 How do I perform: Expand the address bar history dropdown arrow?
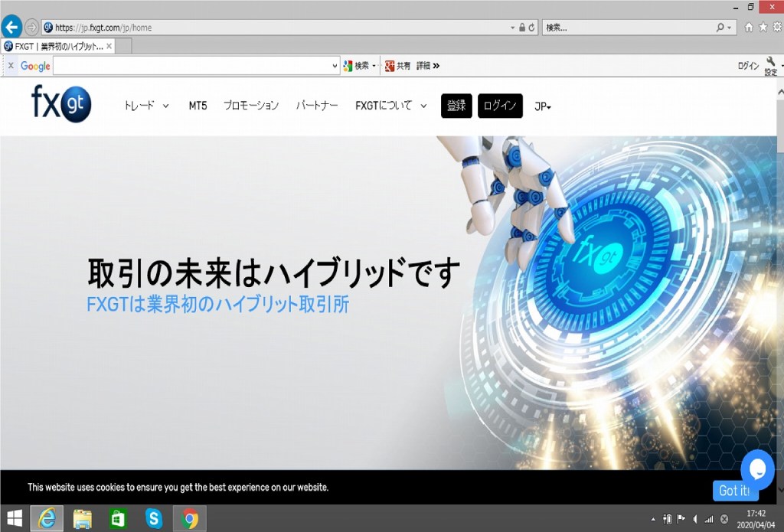512,28
